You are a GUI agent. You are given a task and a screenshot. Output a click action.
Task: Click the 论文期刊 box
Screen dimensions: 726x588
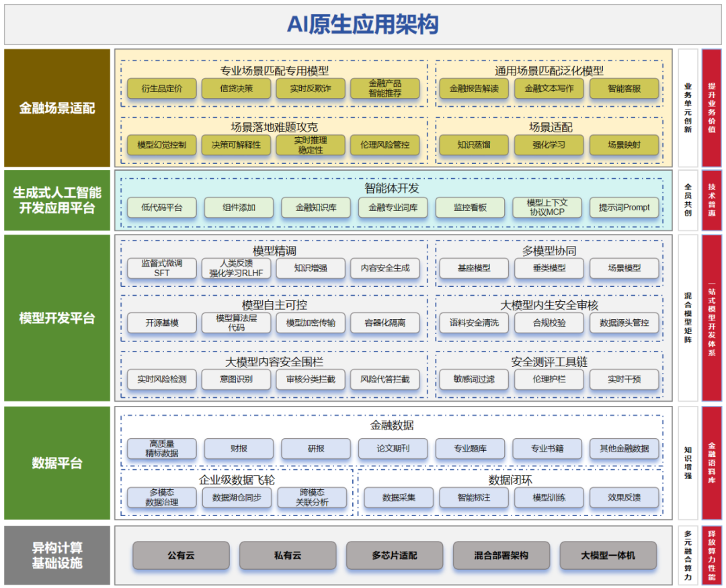393,448
